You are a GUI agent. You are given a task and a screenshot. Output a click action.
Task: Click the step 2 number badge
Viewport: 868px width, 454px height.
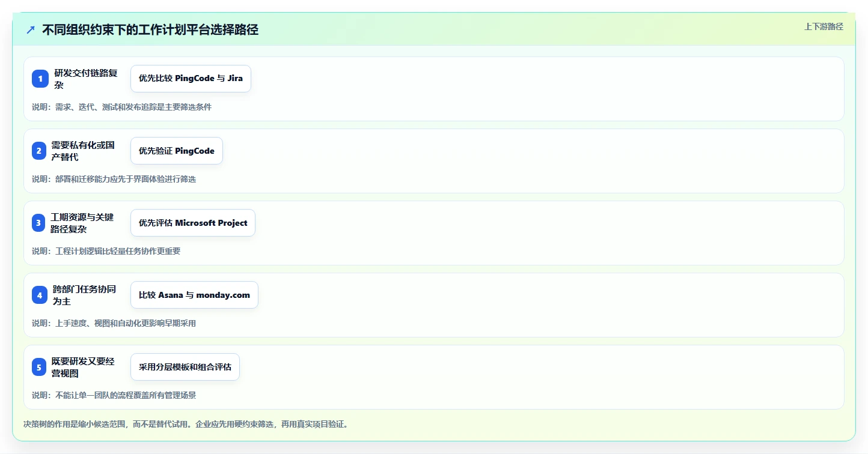[39, 151]
